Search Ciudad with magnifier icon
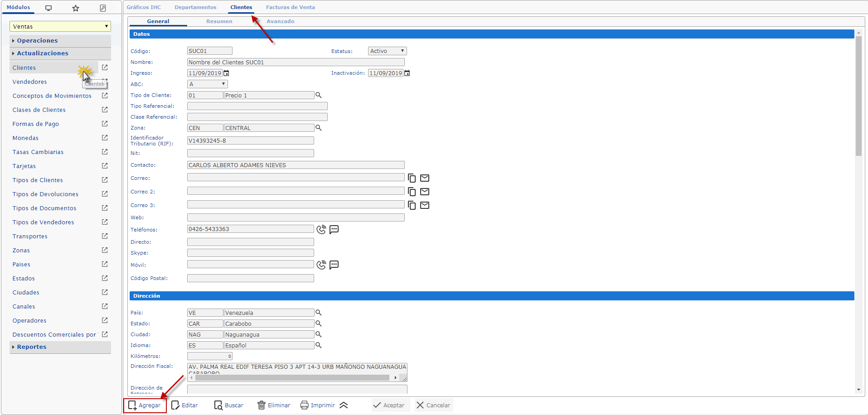This screenshot has height=415, width=868. (319, 334)
